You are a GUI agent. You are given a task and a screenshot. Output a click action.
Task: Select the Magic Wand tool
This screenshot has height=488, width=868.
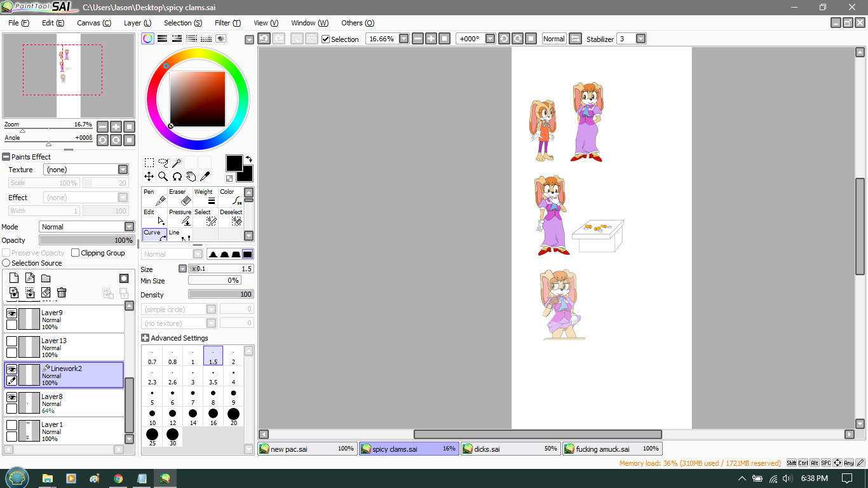(x=177, y=163)
